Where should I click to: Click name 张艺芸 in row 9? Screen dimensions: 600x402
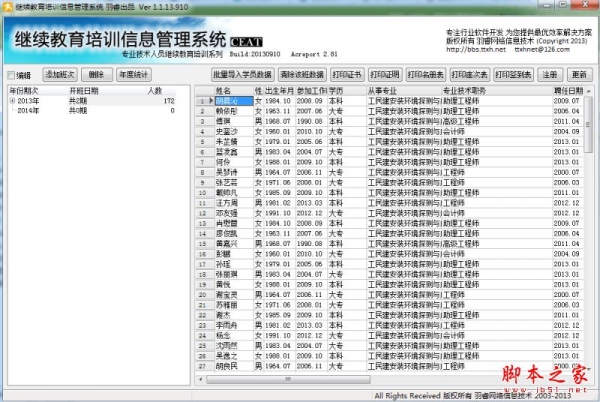[227, 182]
